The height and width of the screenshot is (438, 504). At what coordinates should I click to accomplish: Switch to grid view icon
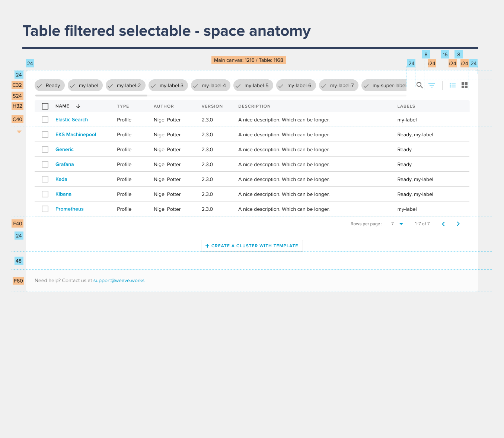pos(464,85)
